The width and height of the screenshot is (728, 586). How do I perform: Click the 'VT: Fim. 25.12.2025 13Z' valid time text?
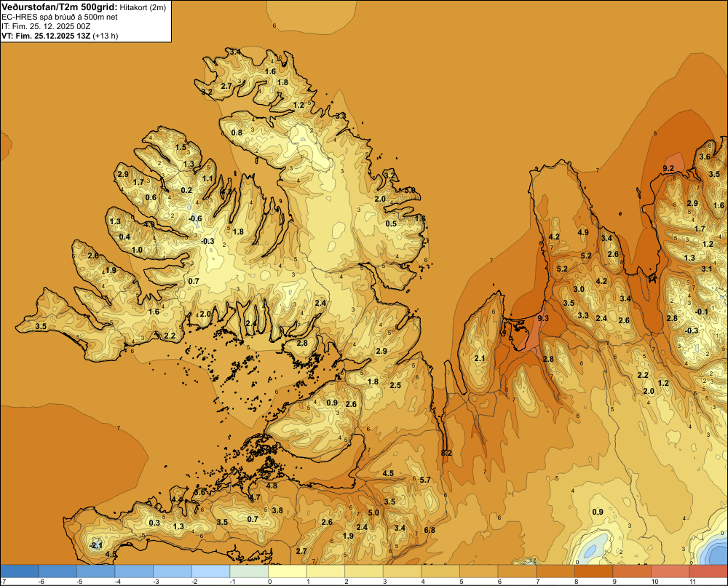tap(47, 36)
